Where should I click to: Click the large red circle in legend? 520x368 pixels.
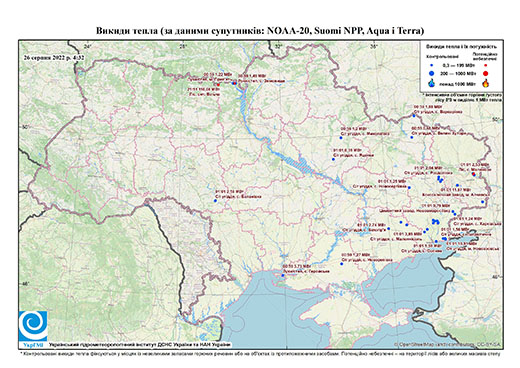tap(486, 73)
